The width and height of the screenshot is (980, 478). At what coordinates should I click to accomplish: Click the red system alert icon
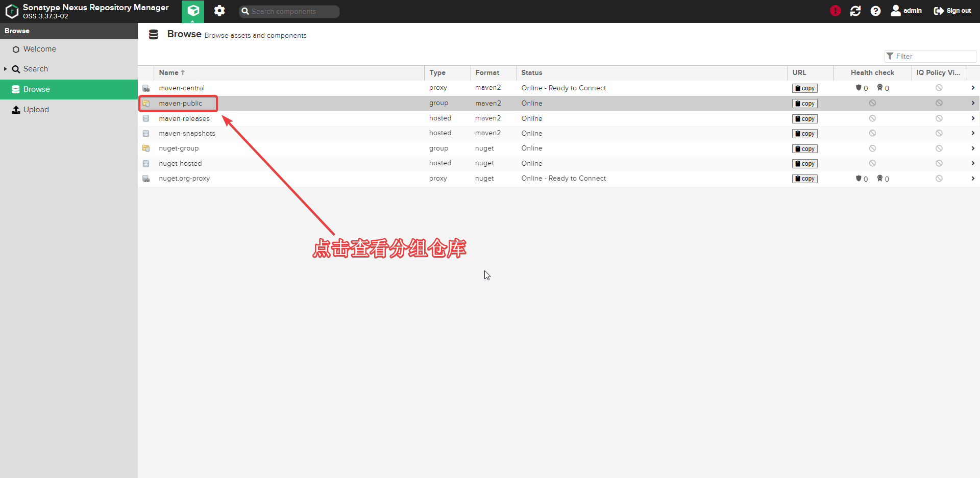[835, 11]
